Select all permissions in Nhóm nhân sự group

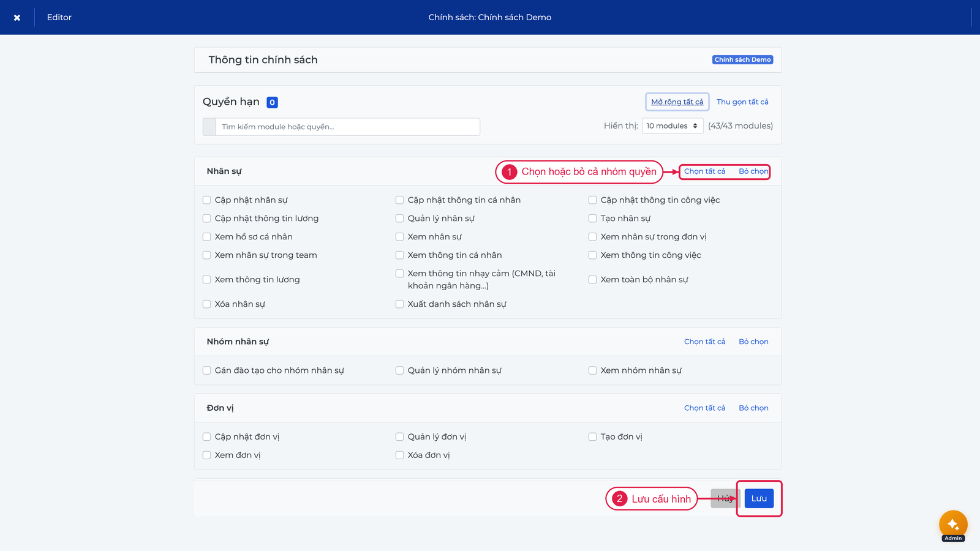click(x=704, y=342)
